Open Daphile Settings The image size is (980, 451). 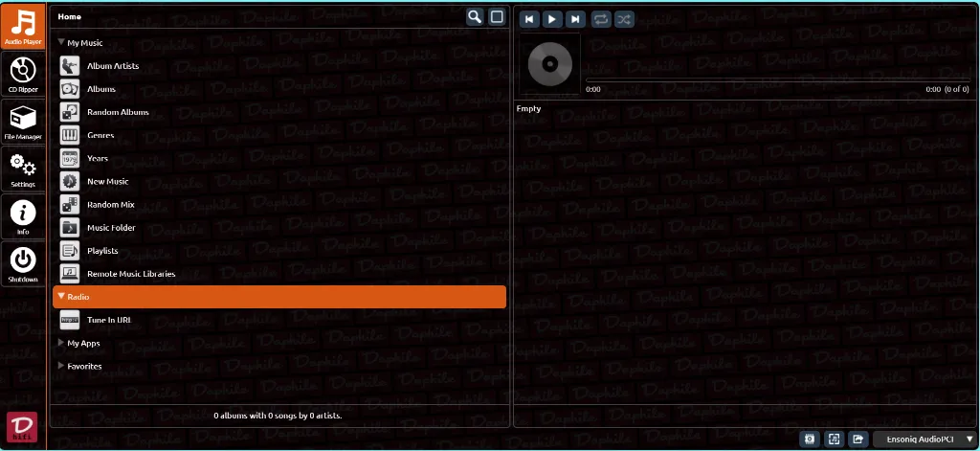click(x=23, y=169)
